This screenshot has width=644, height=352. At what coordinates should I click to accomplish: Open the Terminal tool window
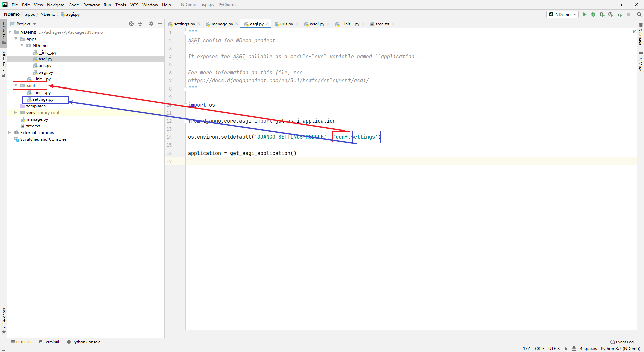[x=49, y=342]
